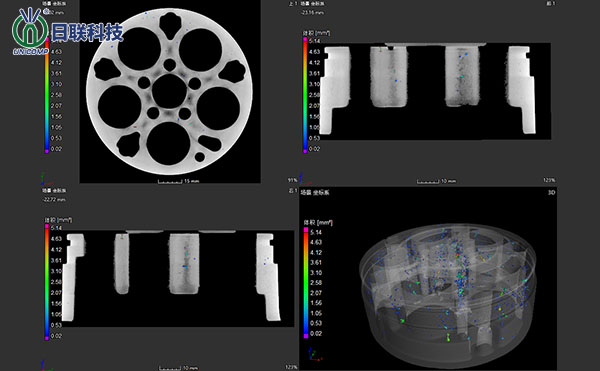This screenshot has width=600, height=371.
Task: Click the 5.14 maximum on 3D view color scale
Action: pyautogui.click(x=316, y=232)
